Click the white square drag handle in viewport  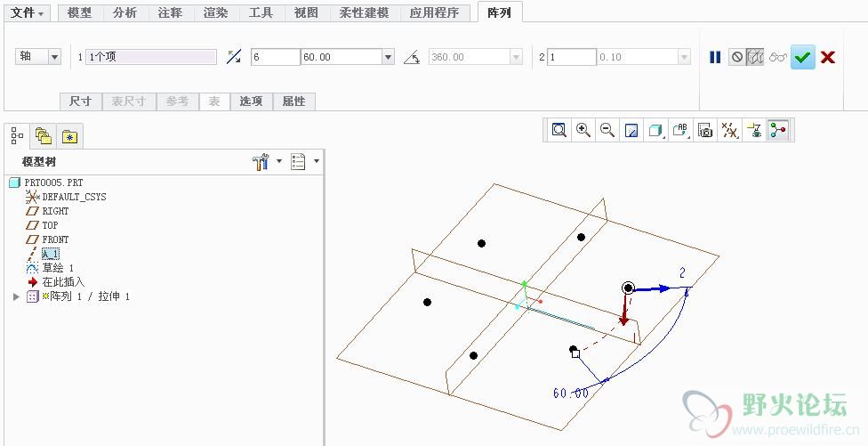[x=575, y=353]
